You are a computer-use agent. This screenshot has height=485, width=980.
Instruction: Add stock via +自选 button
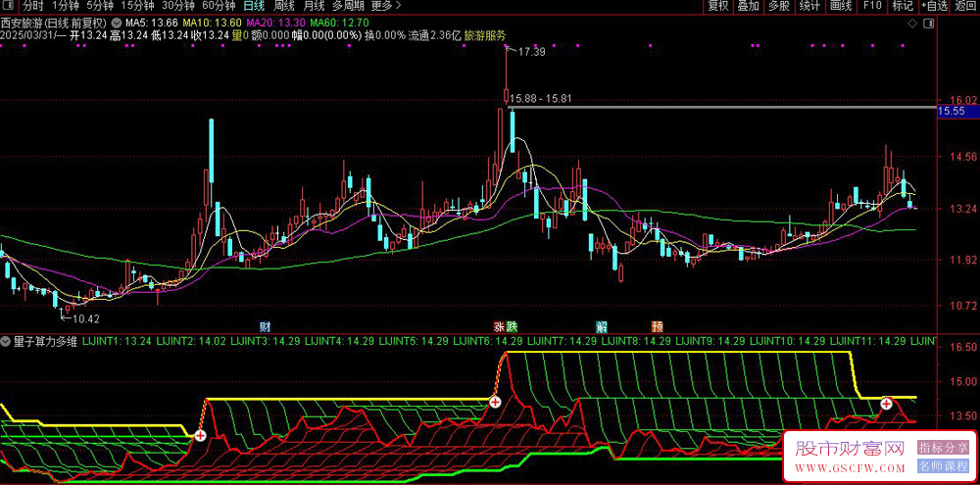pyautogui.click(x=934, y=6)
